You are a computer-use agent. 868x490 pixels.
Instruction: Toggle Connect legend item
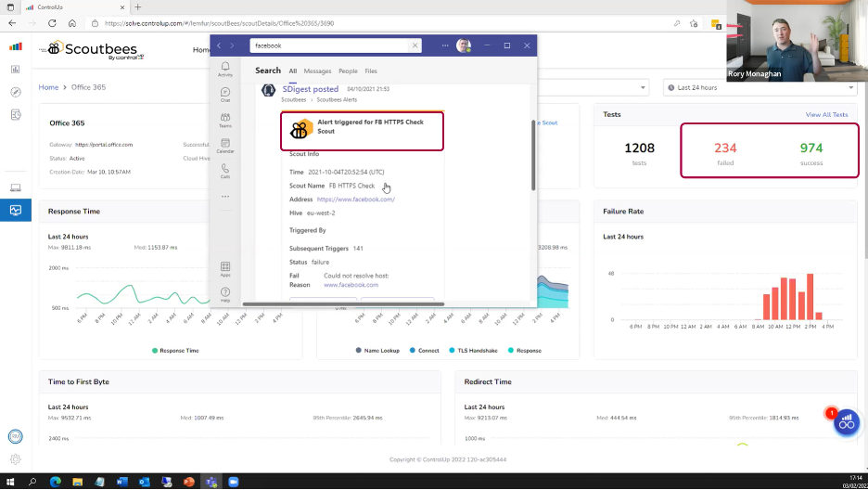pyautogui.click(x=424, y=351)
